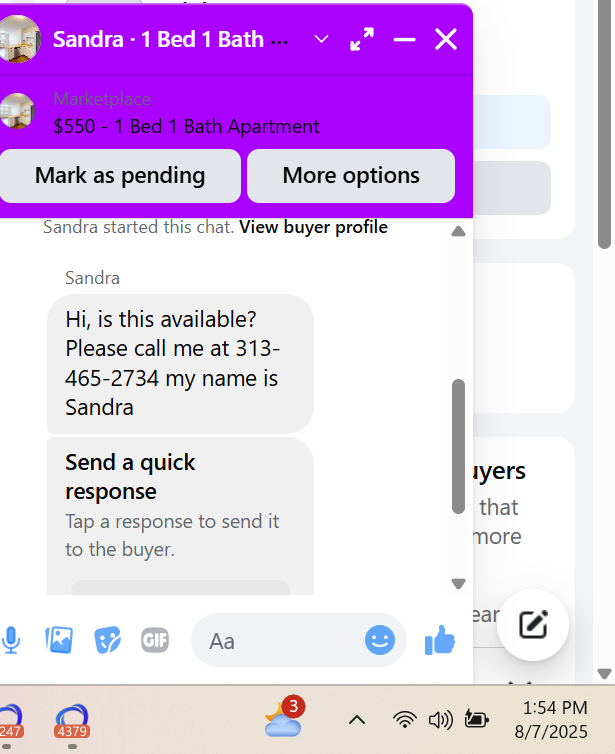615x754 pixels.
Task: Open chat settings chevron beside Sandra
Action: tap(321, 39)
